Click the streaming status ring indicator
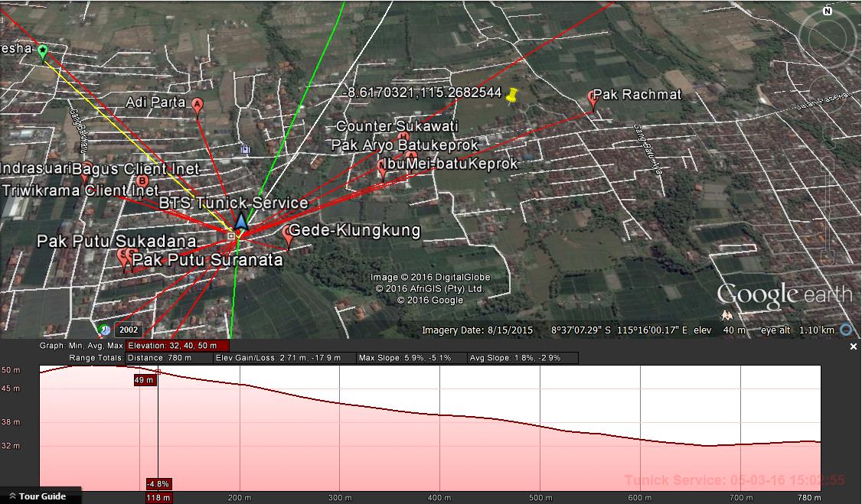The image size is (862, 504). point(847,330)
